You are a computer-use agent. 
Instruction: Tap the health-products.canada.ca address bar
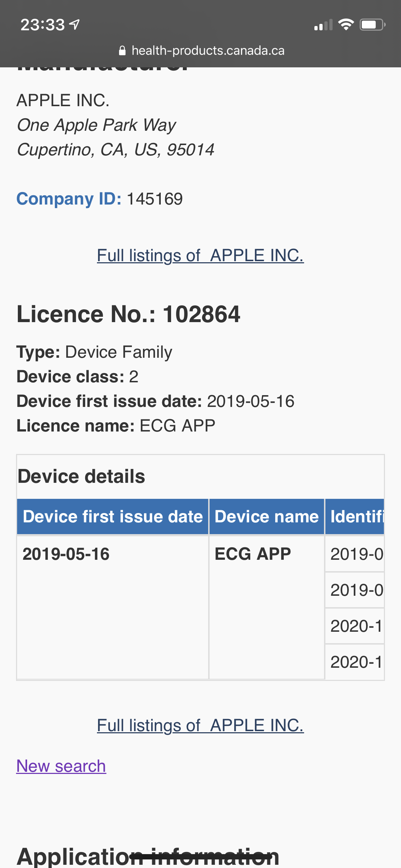click(x=208, y=51)
